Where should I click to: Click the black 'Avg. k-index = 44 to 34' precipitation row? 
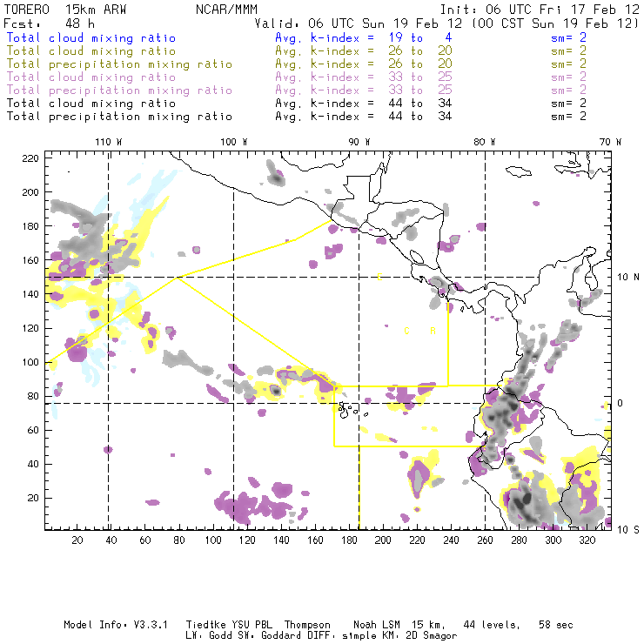click(x=349, y=117)
